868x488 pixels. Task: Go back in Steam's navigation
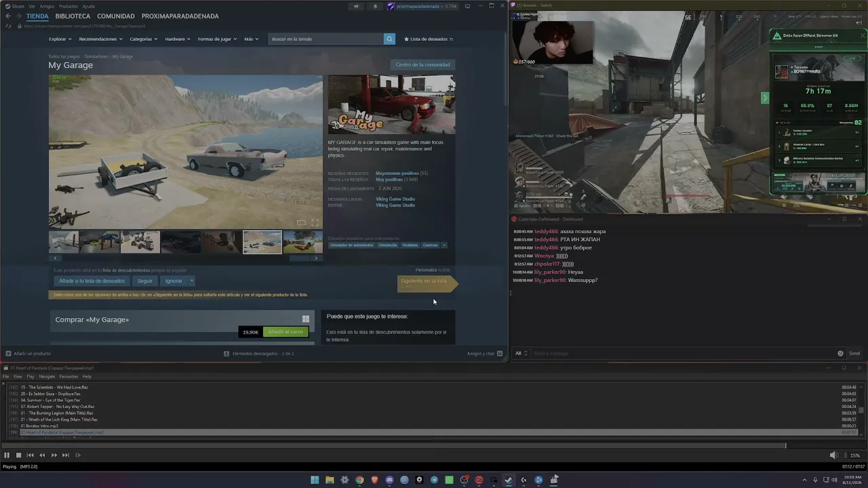[8, 16]
